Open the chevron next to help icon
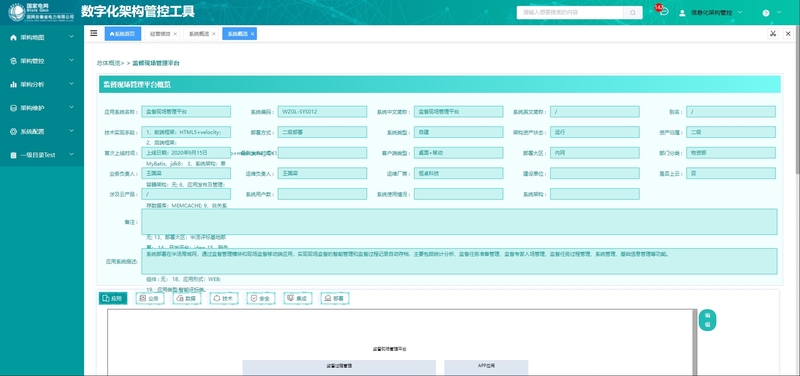800x376 pixels. click(x=779, y=12)
